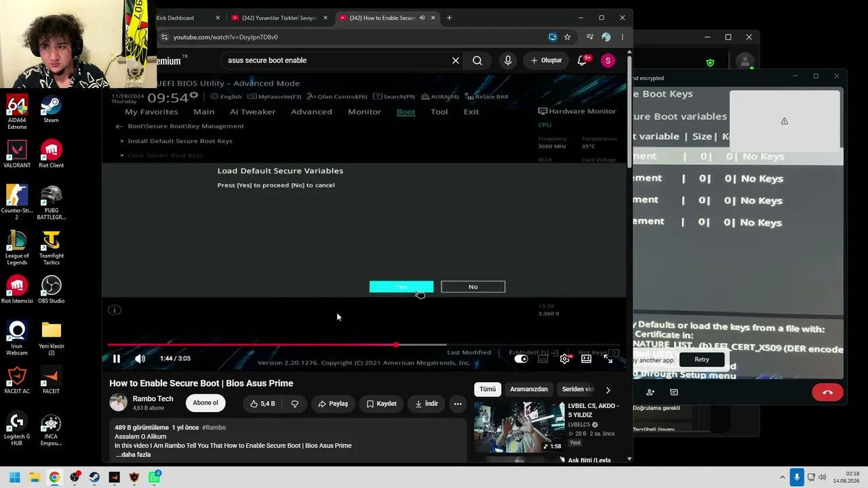Show more filter chips with the arrow
Viewport: 868px width, 488px height.
(608, 390)
